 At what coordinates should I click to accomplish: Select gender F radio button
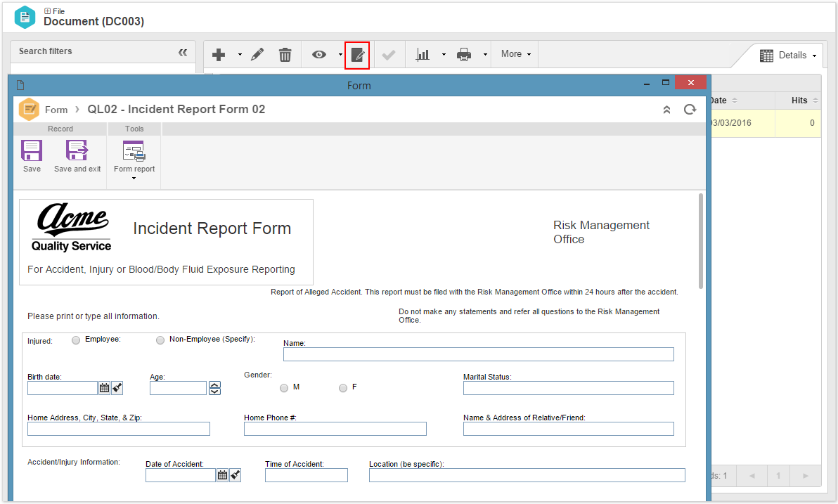click(342, 388)
